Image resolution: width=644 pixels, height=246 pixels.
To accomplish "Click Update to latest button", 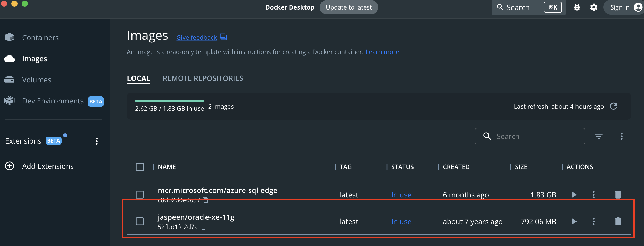I will (349, 7).
